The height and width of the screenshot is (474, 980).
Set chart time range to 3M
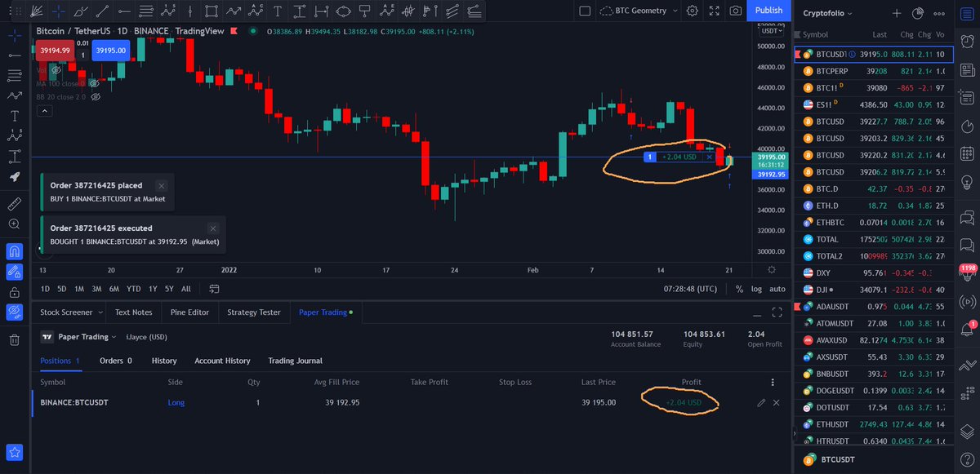(x=96, y=289)
